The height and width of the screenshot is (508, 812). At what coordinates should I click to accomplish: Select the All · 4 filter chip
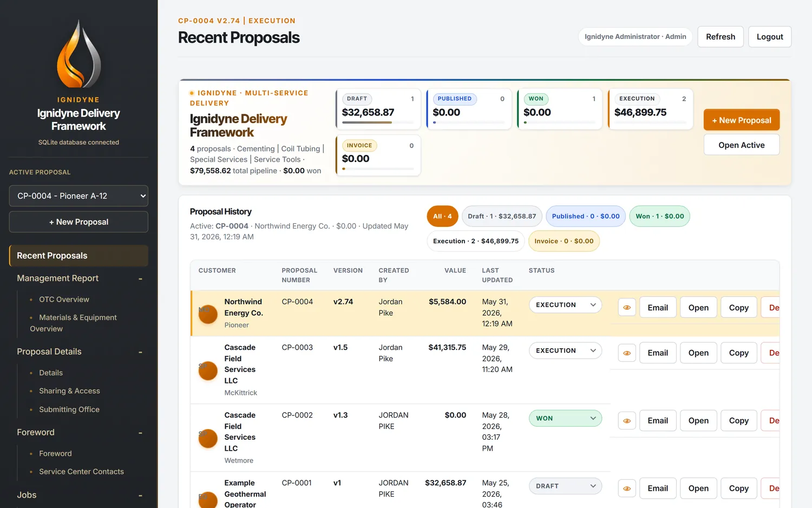tap(442, 216)
